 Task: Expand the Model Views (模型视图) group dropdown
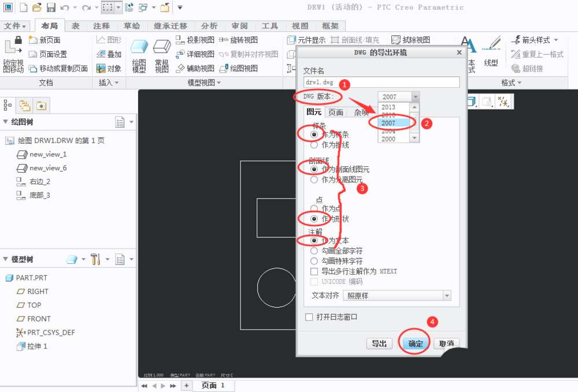click(204, 83)
